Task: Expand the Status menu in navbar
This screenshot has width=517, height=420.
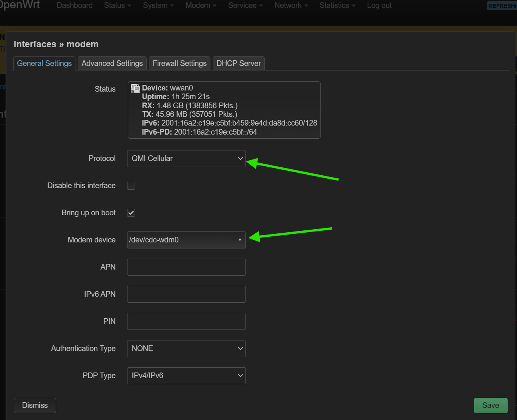Action: tap(118, 5)
